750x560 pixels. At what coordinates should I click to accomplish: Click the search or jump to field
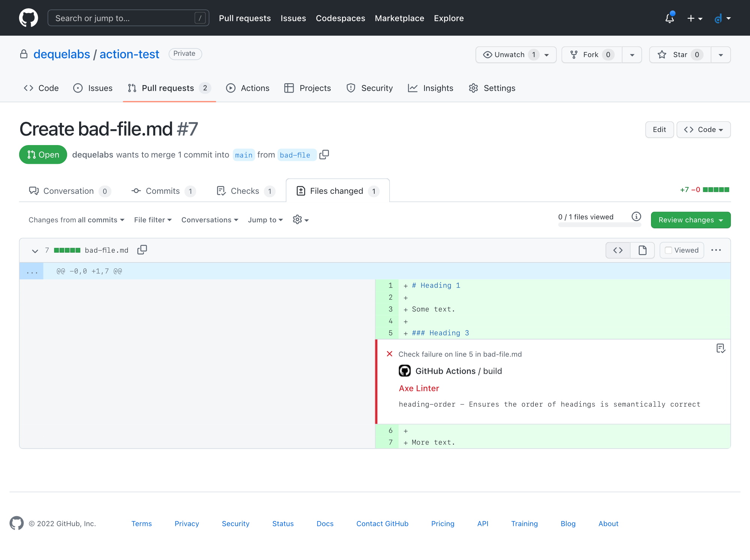pyautogui.click(x=128, y=18)
